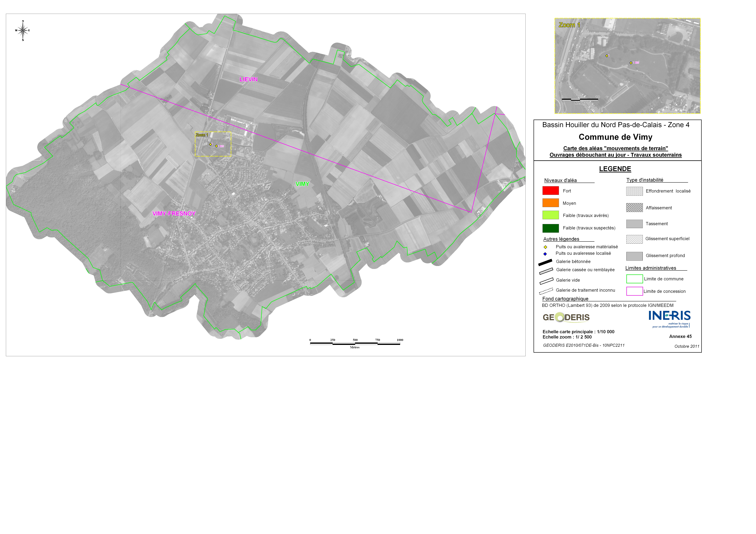Click the 'BD ORTHO (Lambert 93) de 2009' line
This screenshot has width=756, height=534.
[x=608, y=305]
